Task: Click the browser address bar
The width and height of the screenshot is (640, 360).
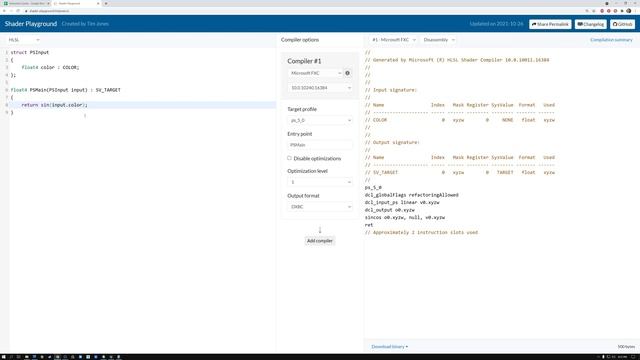Action: click(x=302, y=11)
